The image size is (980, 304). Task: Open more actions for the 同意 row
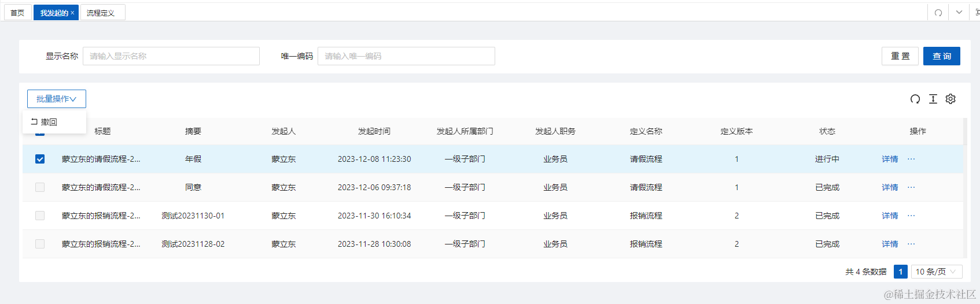911,187
